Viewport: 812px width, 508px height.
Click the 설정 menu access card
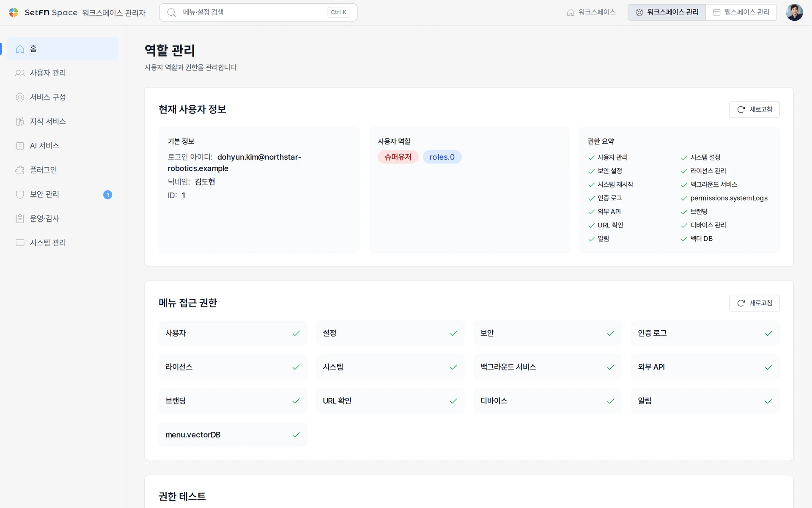(x=390, y=333)
